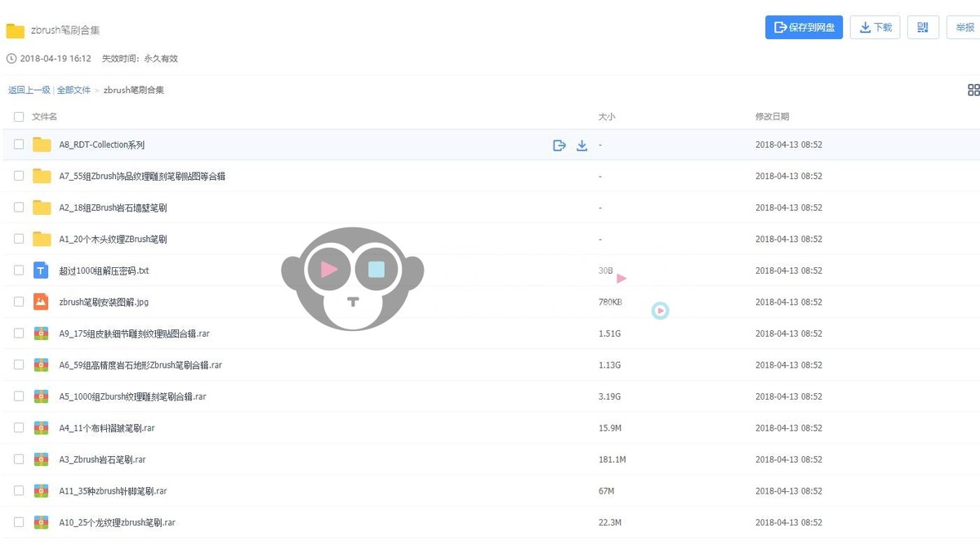Click the 失效时间：永久有效 text

(140, 59)
